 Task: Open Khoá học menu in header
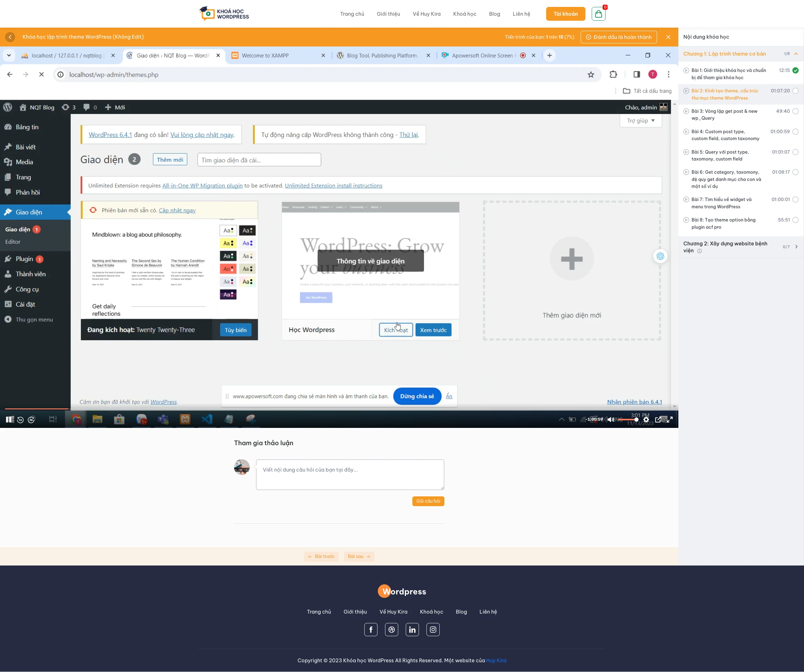[464, 14]
